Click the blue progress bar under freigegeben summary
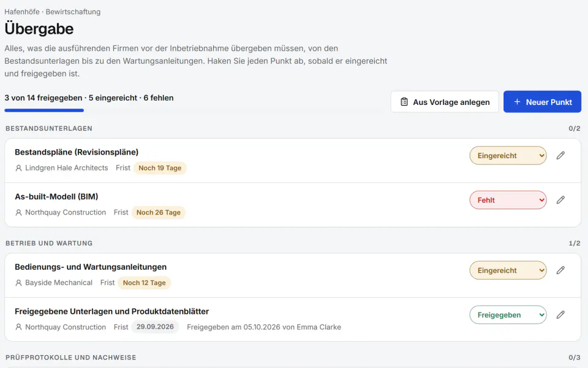The image size is (588, 368). pos(44,110)
